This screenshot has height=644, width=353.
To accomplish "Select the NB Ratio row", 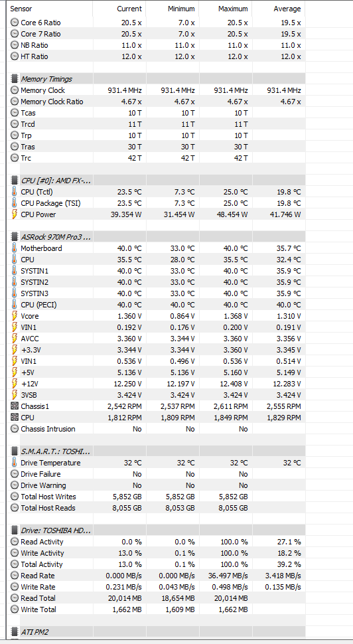I will [157, 45].
